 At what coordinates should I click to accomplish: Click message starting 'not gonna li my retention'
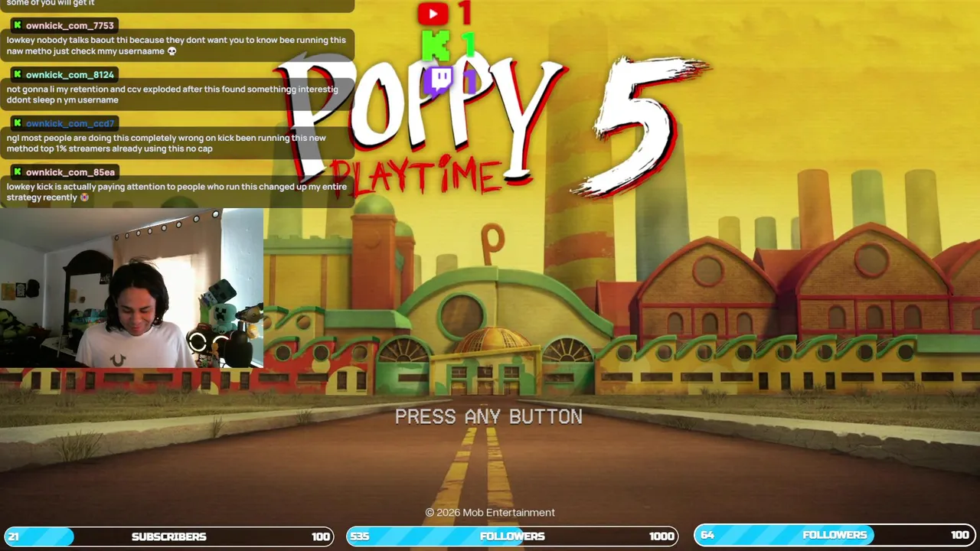pyautogui.click(x=176, y=94)
